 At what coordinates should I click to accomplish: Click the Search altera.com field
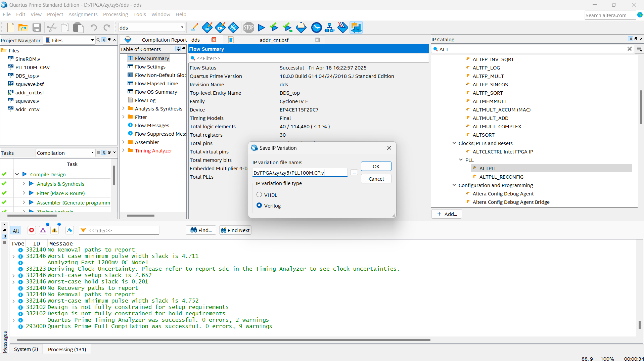coord(610,15)
